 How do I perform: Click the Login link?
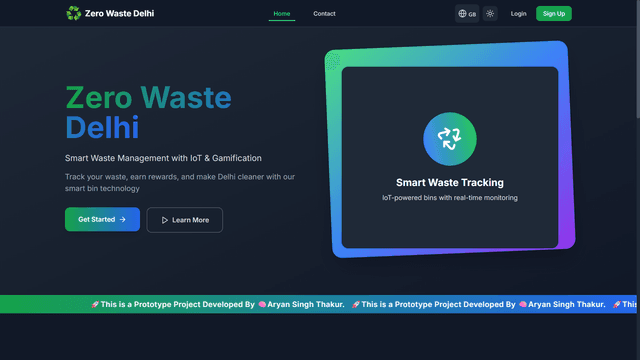[x=518, y=13]
